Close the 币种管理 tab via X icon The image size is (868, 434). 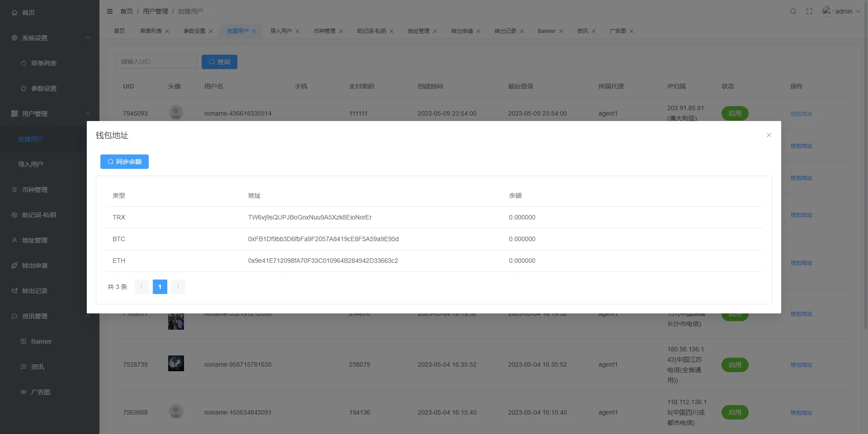(341, 31)
